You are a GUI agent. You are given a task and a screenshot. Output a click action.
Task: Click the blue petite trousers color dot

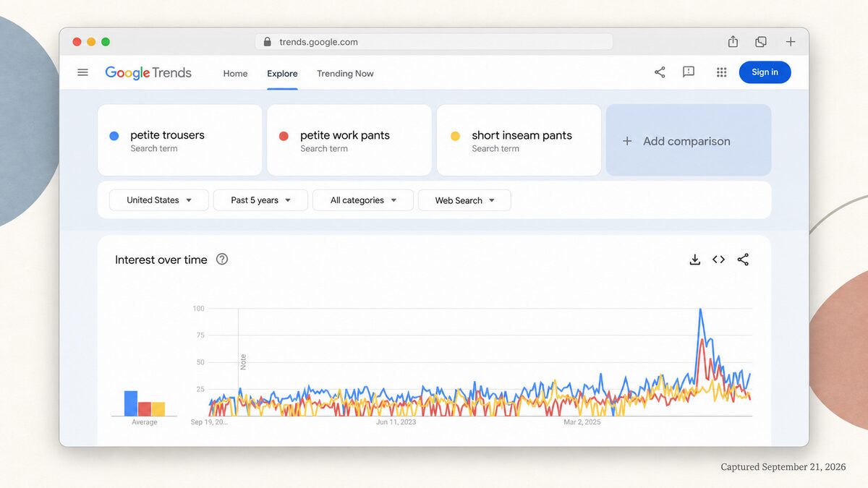(114, 136)
